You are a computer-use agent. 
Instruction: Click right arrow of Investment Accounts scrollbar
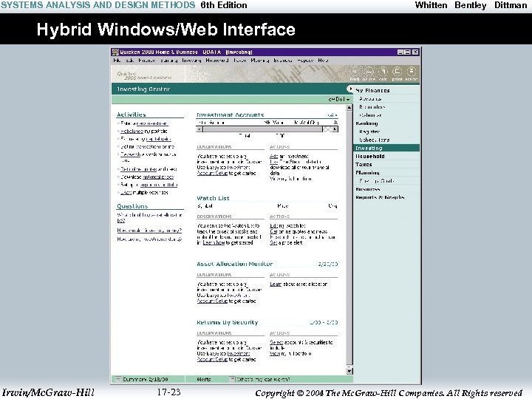click(x=335, y=129)
